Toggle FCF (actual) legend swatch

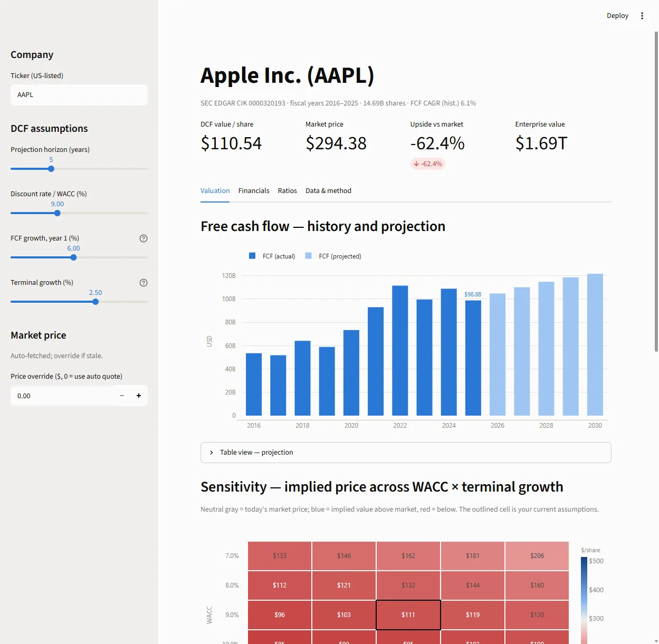click(x=252, y=256)
